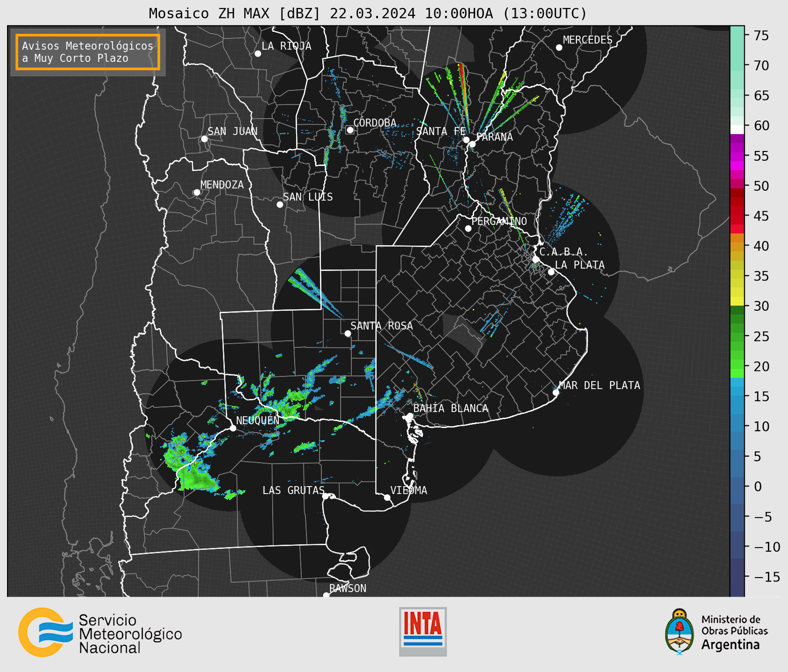This screenshot has width=788, height=672.
Task: Click the NEUQUÉN city marker
Action: tap(233, 428)
